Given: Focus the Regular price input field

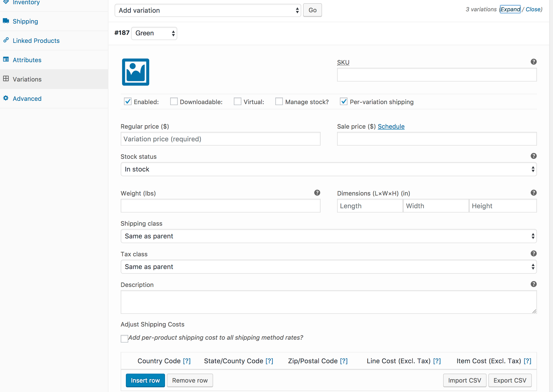Looking at the screenshot, I should [x=220, y=139].
